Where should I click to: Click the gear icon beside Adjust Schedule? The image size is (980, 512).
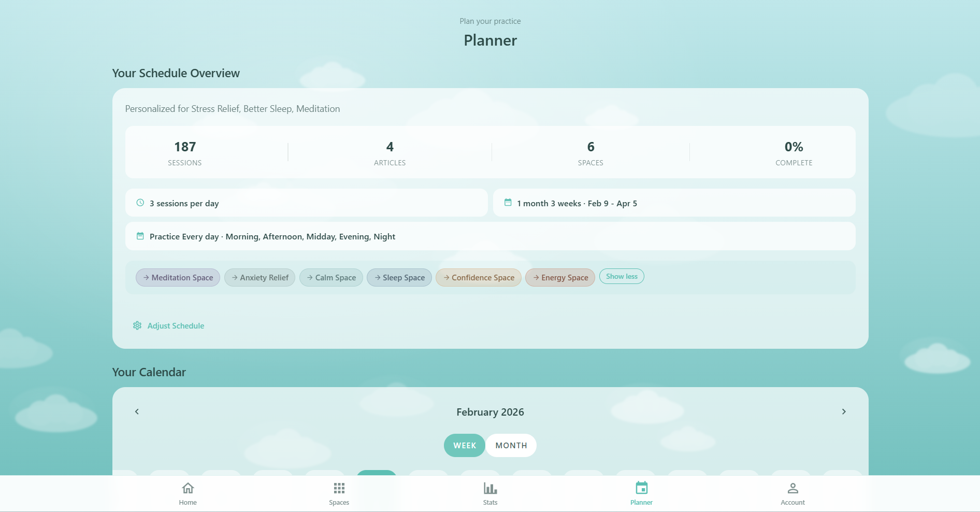coord(137,325)
